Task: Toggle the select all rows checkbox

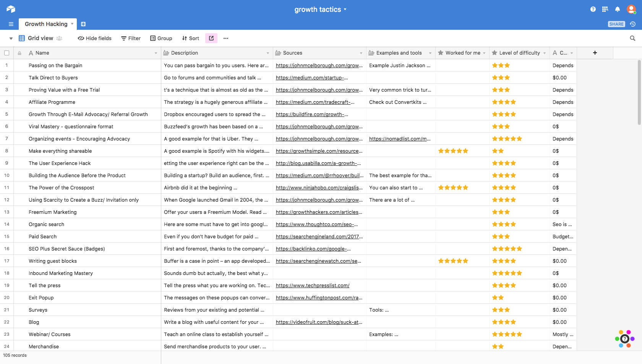Action: click(6, 53)
